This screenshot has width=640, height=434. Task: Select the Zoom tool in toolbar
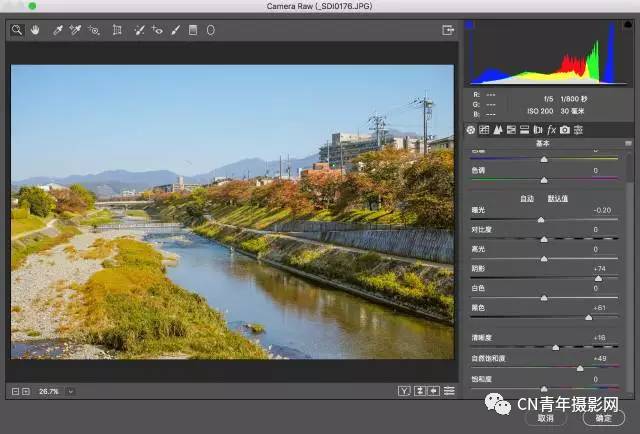pyautogui.click(x=17, y=30)
